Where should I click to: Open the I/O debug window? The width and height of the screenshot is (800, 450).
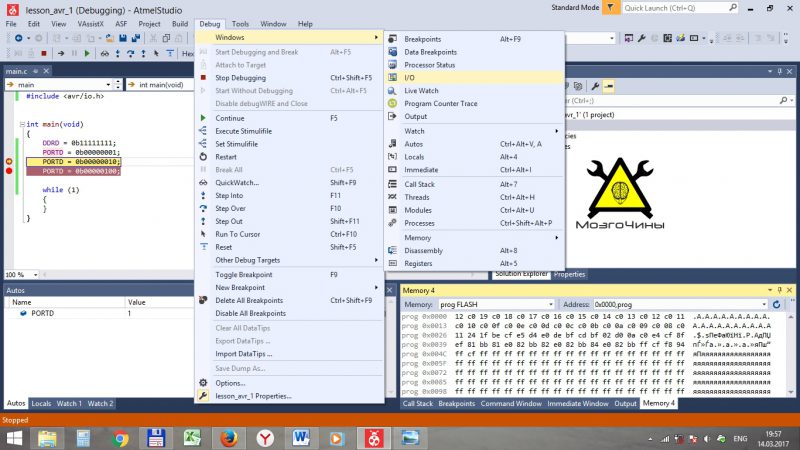pyautogui.click(x=476, y=78)
